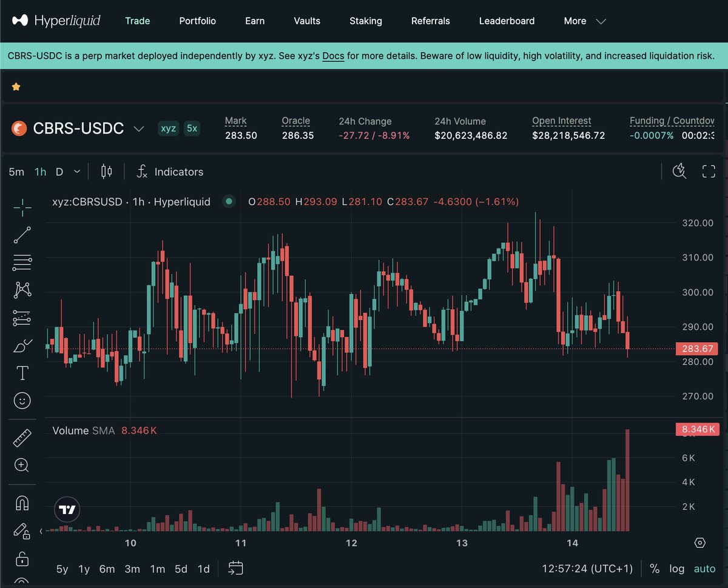Toggle log scale mode
This screenshot has width=728, height=588.
coord(677,569)
